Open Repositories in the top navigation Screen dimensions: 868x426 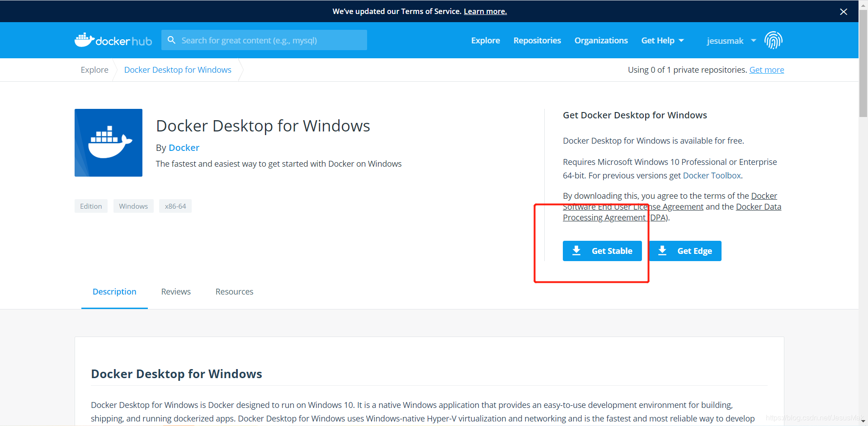(537, 41)
